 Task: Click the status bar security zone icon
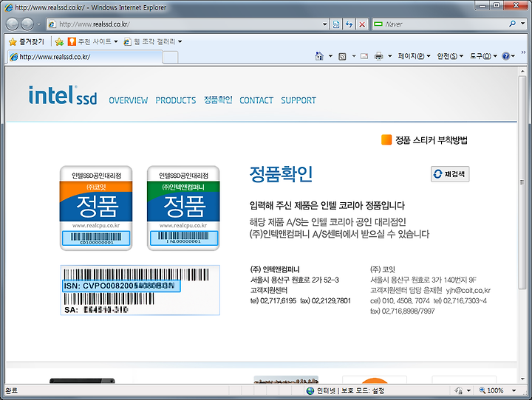[459, 391]
